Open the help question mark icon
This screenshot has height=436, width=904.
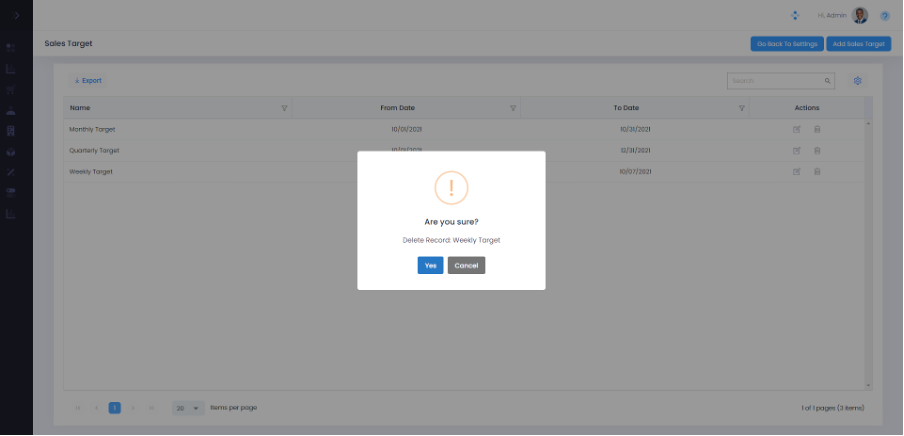coord(884,16)
